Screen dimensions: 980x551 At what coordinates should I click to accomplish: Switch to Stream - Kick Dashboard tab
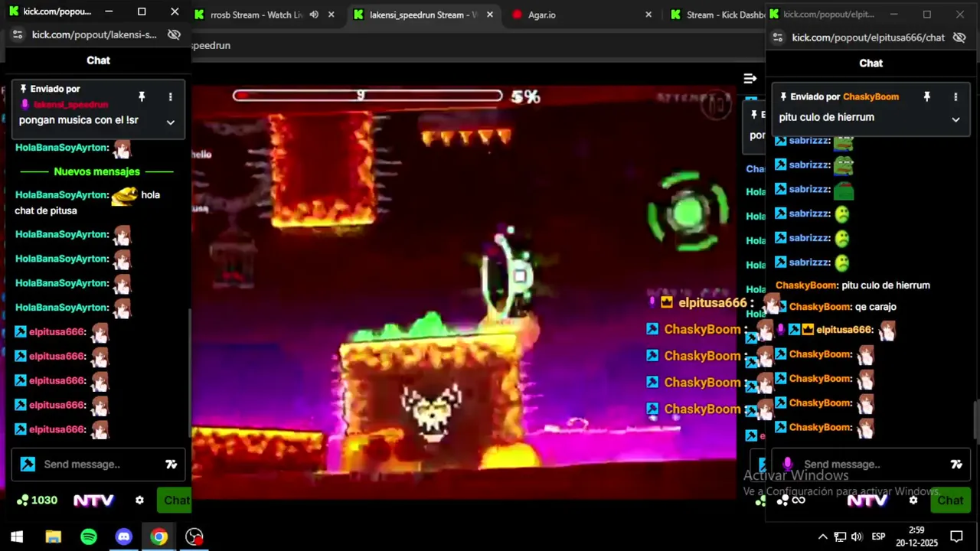(716, 15)
